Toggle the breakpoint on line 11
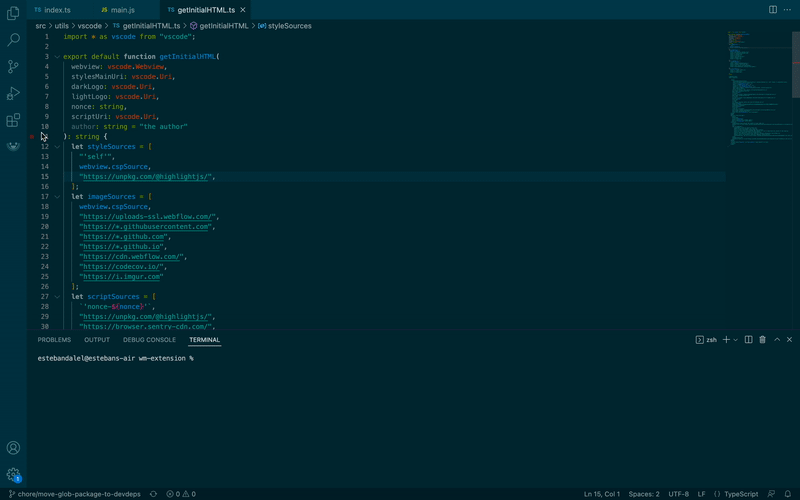 (x=32, y=136)
